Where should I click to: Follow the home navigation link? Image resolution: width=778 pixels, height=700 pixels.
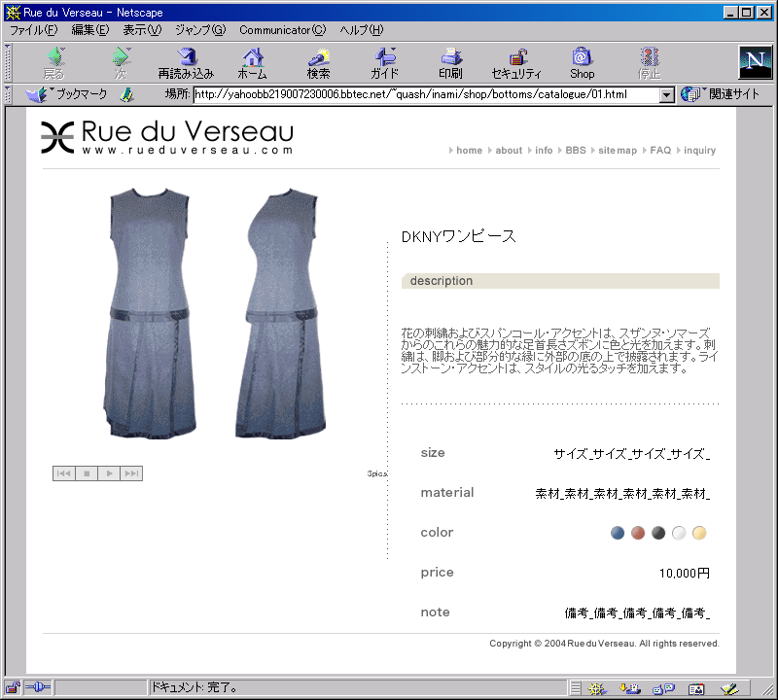(469, 151)
